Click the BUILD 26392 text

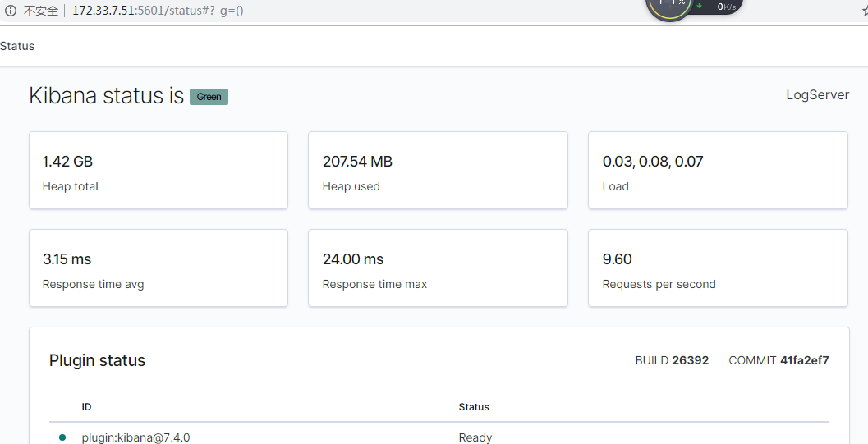click(x=672, y=360)
